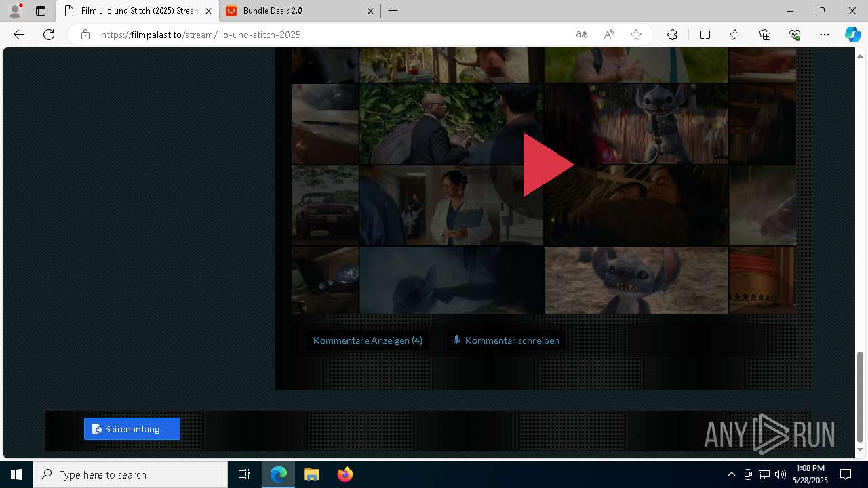
Task: Close the Film Lilo und Stitch tab
Action: pos(208,11)
